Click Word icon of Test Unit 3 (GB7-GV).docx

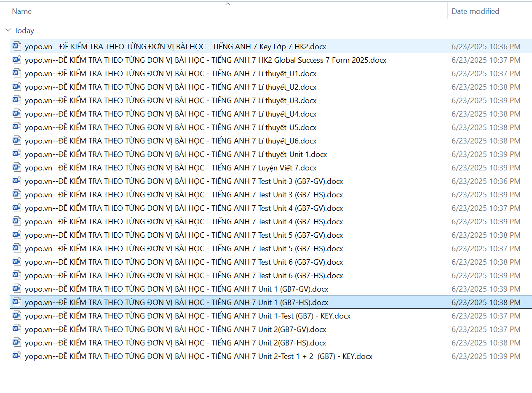click(x=17, y=181)
